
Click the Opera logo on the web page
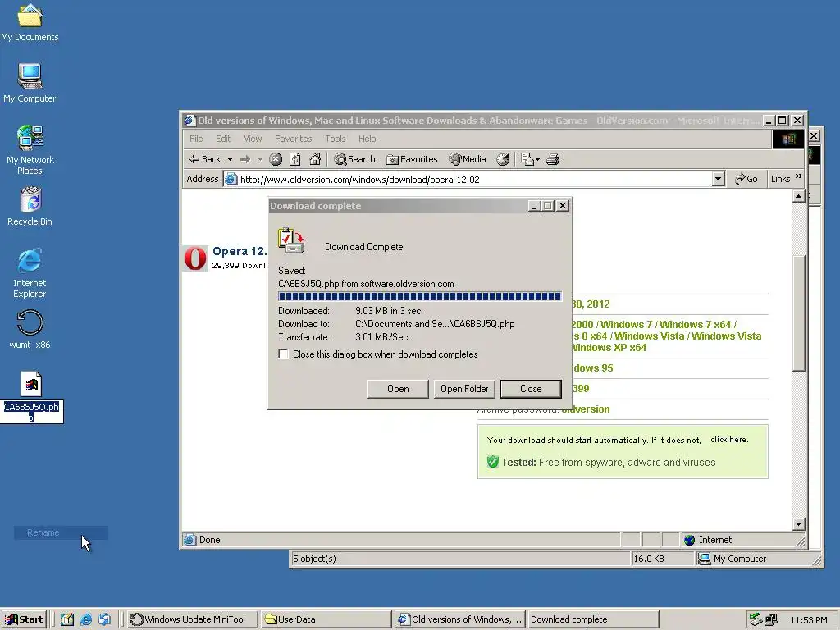click(x=195, y=258)
